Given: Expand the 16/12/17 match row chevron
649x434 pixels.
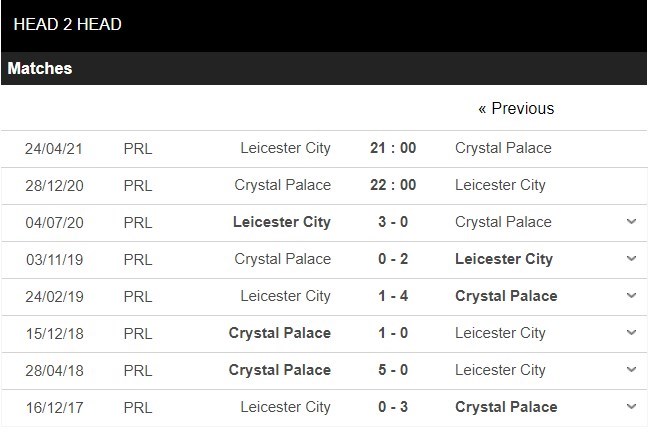Looking at the screenshot, I should (631, 407).
